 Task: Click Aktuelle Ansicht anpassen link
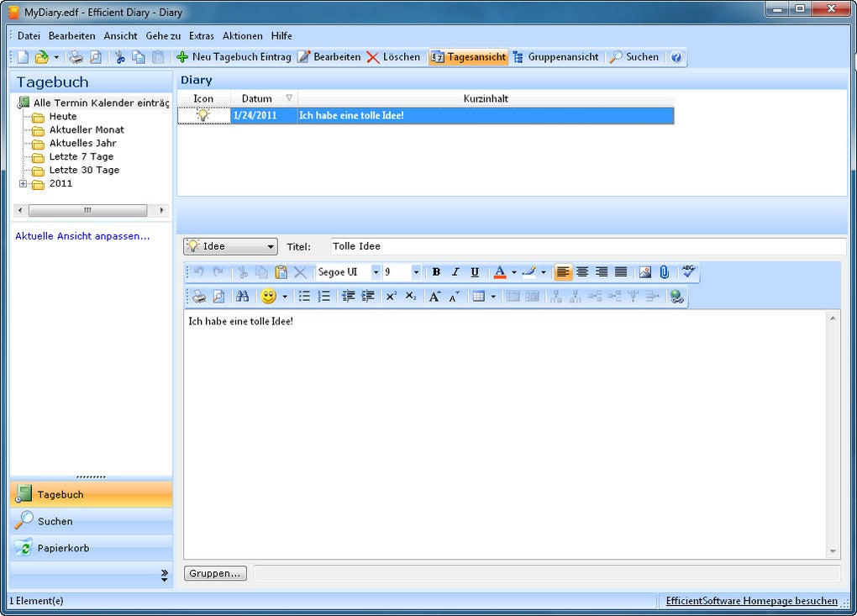tap(82, 236)
